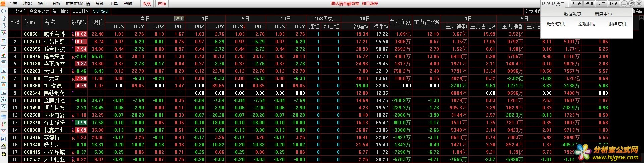Open the blue folder sidebar icon

(x=4, y=117)
